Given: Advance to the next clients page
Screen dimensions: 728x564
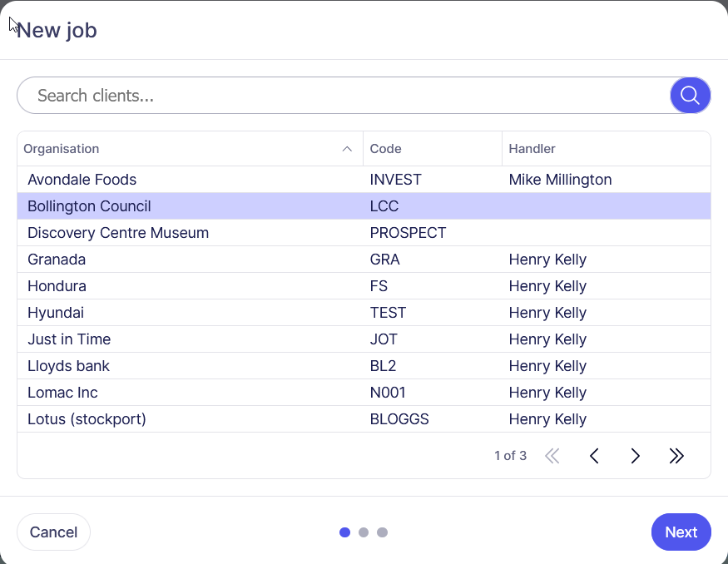Looking at the screenshot, I should click(x=635, y=456).
